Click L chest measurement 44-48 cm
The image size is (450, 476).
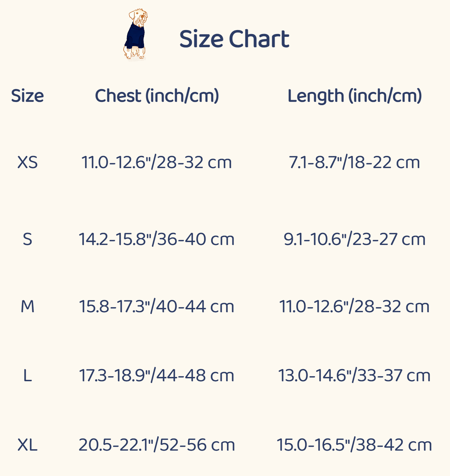coord(157,376)
